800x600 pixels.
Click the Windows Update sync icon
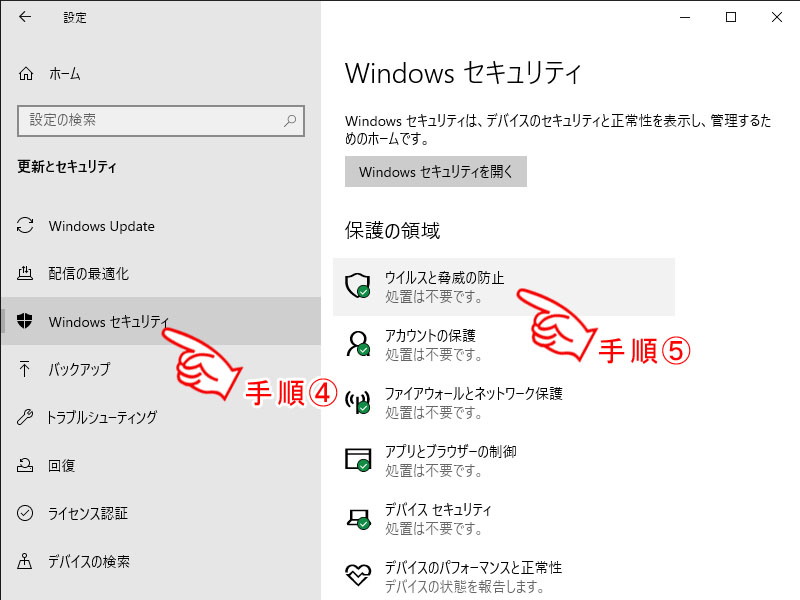coord(25,226)
